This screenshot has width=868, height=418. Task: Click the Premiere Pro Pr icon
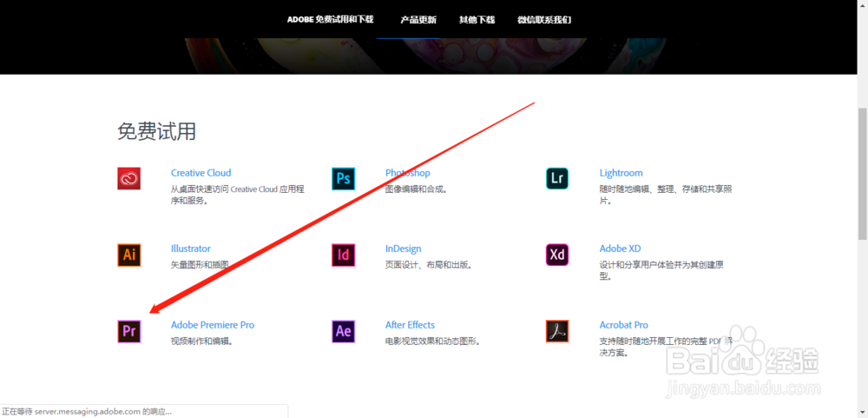(x=129, y=331)
